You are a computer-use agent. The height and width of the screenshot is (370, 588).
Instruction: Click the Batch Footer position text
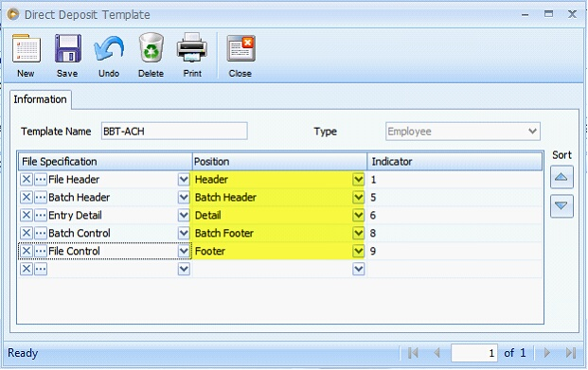pyautogui.click(x=224, y=233)
